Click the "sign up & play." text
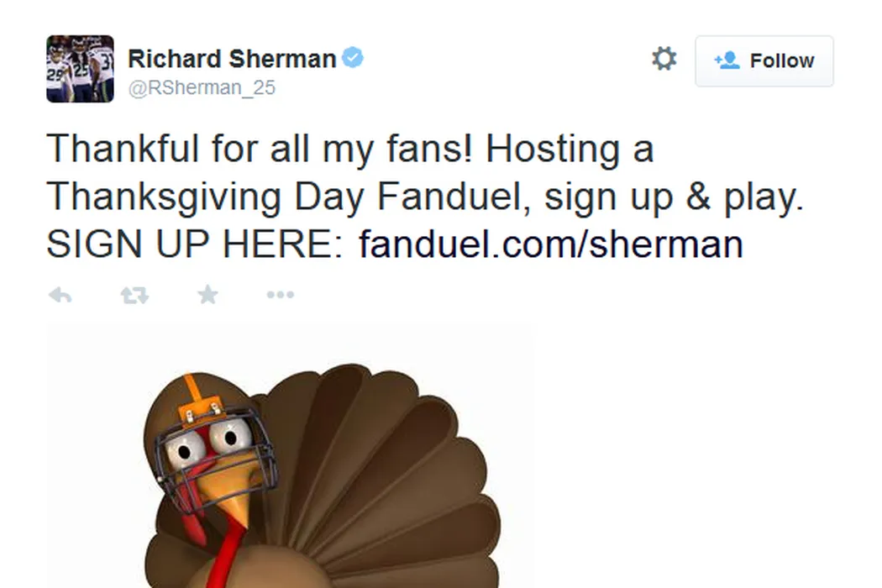The width and height of the screenshot is (882, 588). point(674,197)
